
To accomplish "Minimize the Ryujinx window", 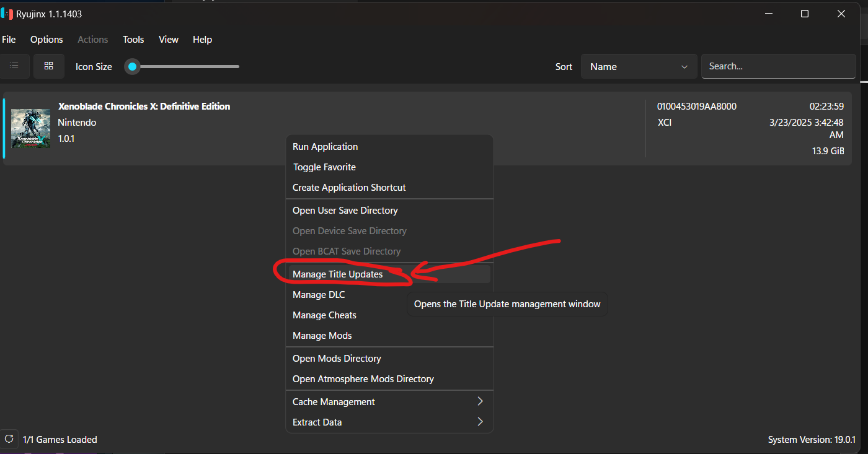I will pos(769,14).
